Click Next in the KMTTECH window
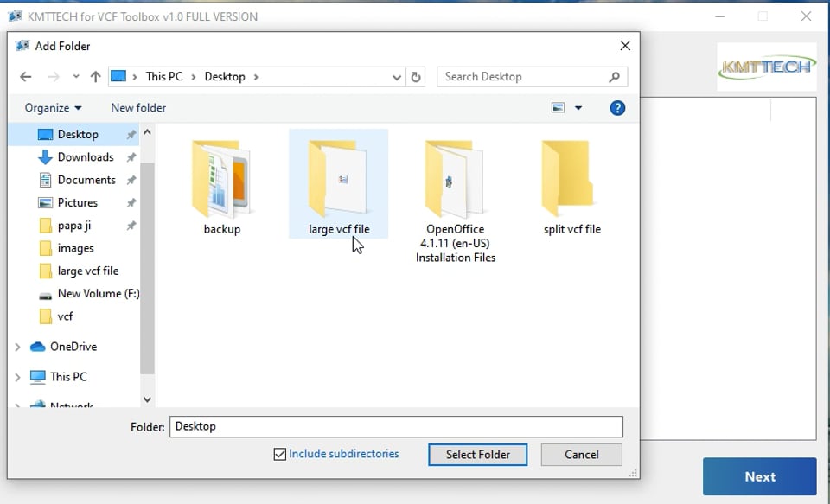Screen dimensions: 830x504 click(760, 476)
